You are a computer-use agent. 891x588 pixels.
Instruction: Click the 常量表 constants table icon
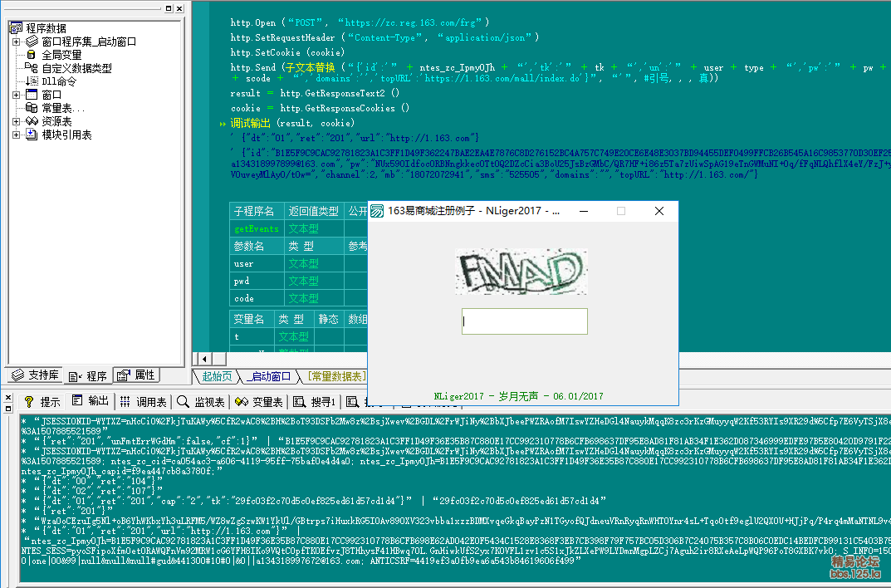pyautogui.click(x=32, y=108)
